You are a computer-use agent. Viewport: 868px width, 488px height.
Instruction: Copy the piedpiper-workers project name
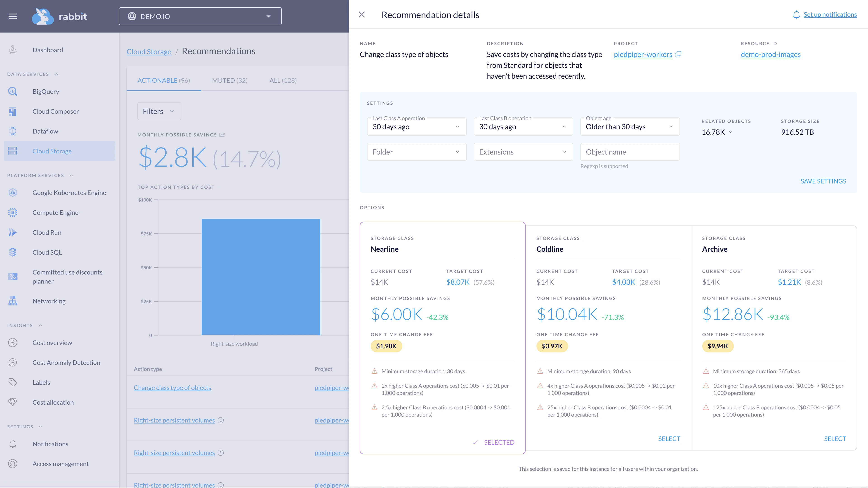tap(678, 54)
